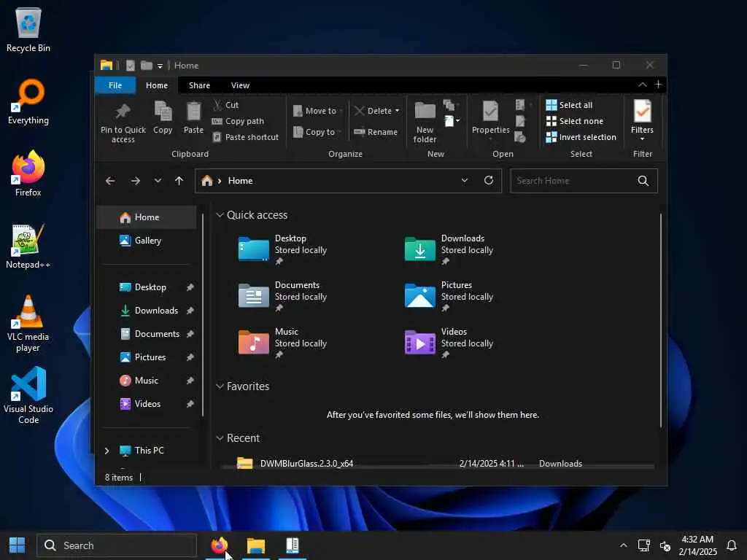
Task: Select the Music folder tile
Action: point(282,343)
